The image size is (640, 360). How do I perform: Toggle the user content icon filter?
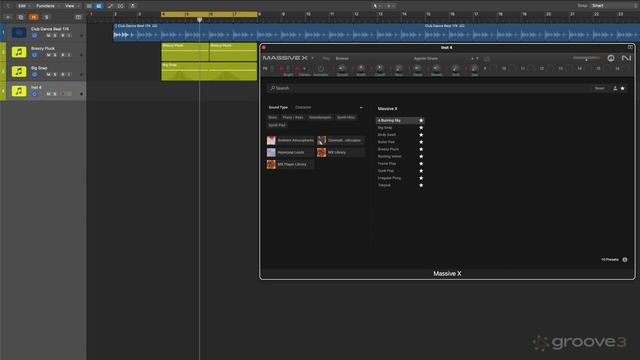tap(615, 88)
